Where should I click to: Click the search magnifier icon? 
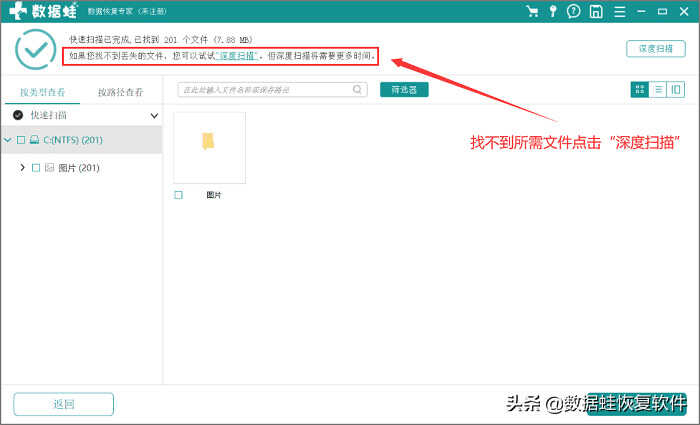pos(358,90)
